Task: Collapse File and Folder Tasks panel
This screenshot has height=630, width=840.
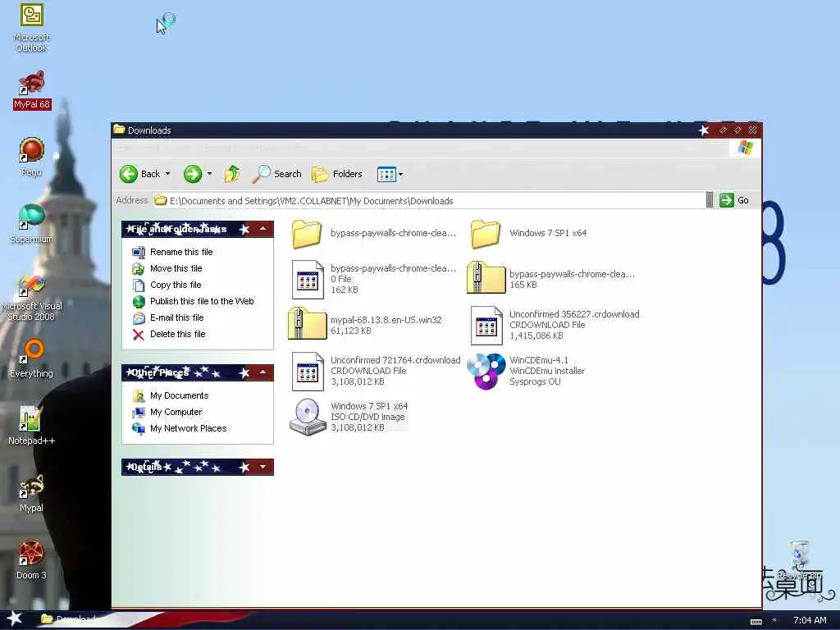Action: tap(263, 229)
